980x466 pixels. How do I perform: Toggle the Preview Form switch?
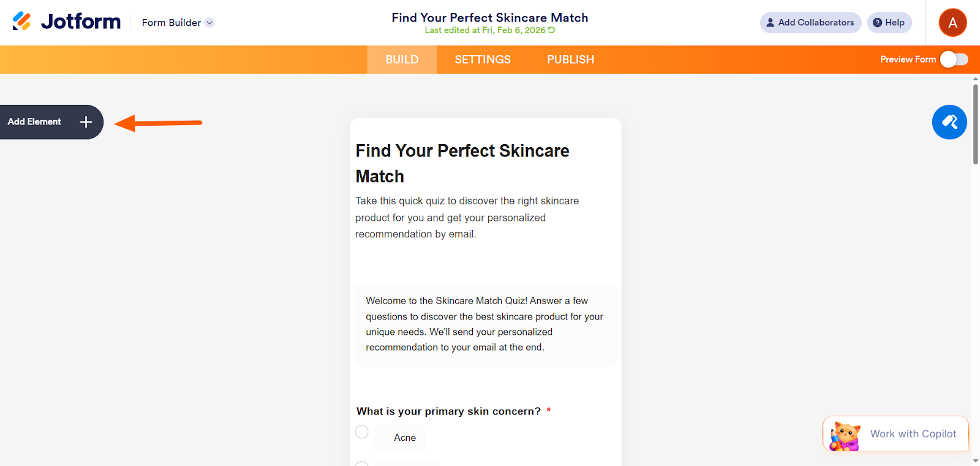point(954,59)
